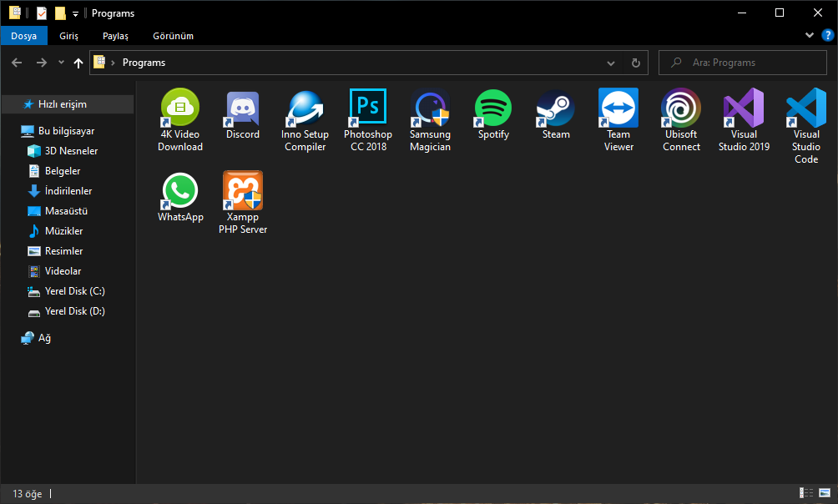
Task: Open the 4K Video Download shortcut
Action: [180, 120]
